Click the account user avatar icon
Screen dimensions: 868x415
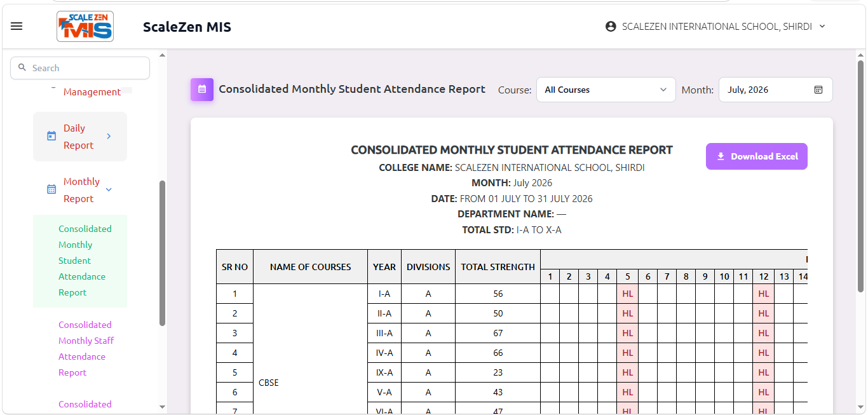tap(611, 27)
